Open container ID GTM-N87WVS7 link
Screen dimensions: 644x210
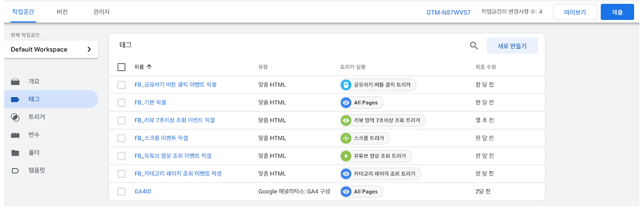coord(448,12)
